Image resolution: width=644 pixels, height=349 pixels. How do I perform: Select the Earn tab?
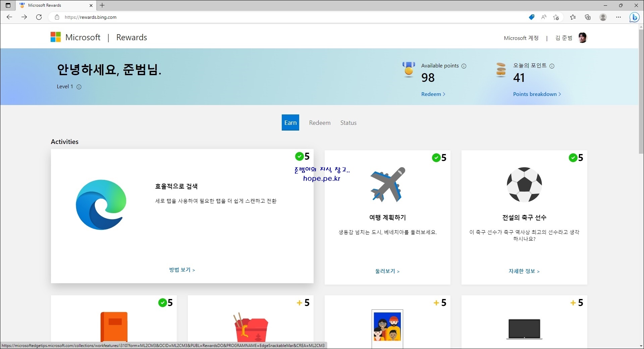(x=290, y=123)
